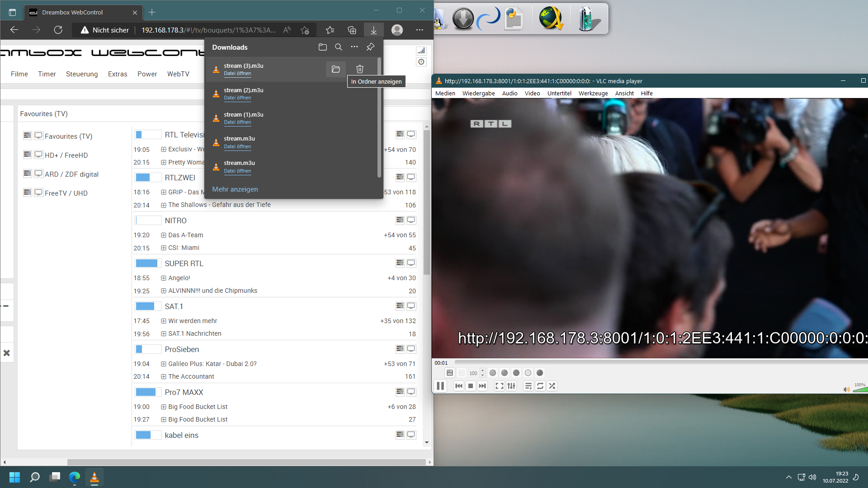
Task: Select HD+ / FreeHD bouquet
Action: [x=66, y=155]
